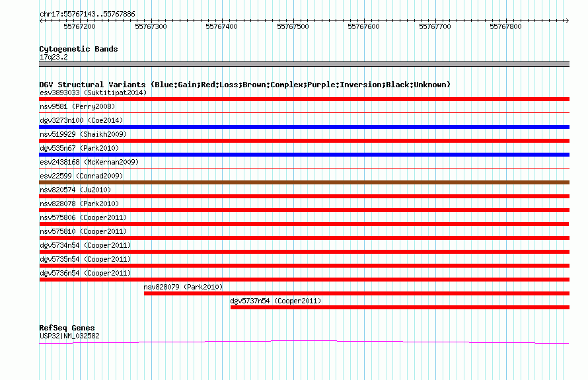Select the shortest red bar under dgv5737n54
The image size is (588, 380).
pos(400,307)
